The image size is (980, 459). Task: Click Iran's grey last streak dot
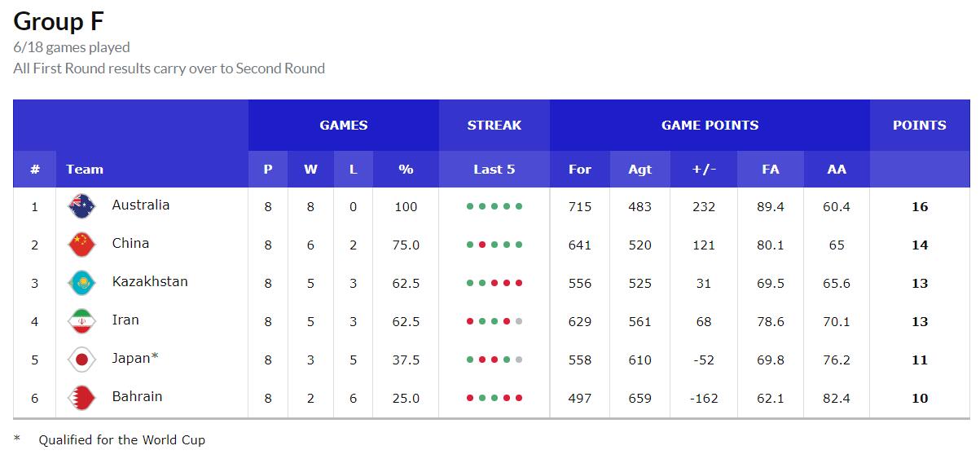pos(519,322)
